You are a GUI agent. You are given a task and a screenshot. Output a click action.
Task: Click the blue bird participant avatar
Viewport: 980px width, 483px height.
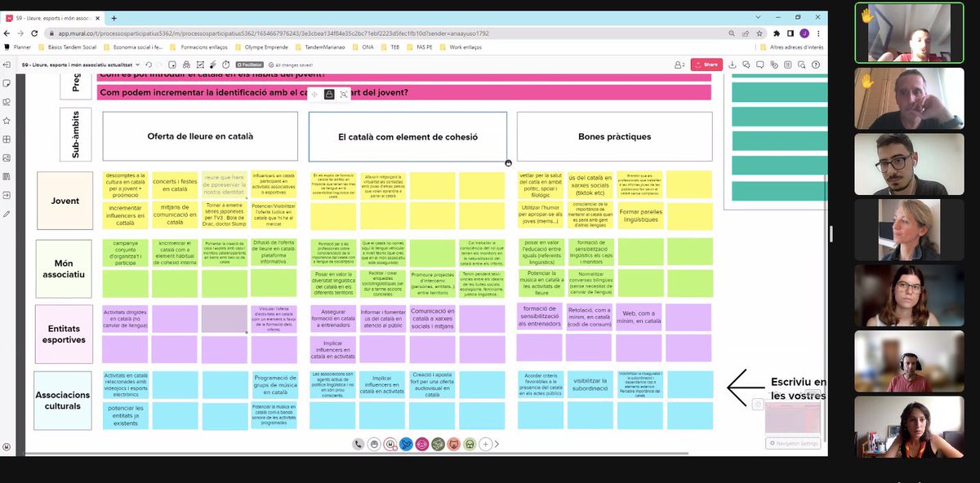point(406,445)
